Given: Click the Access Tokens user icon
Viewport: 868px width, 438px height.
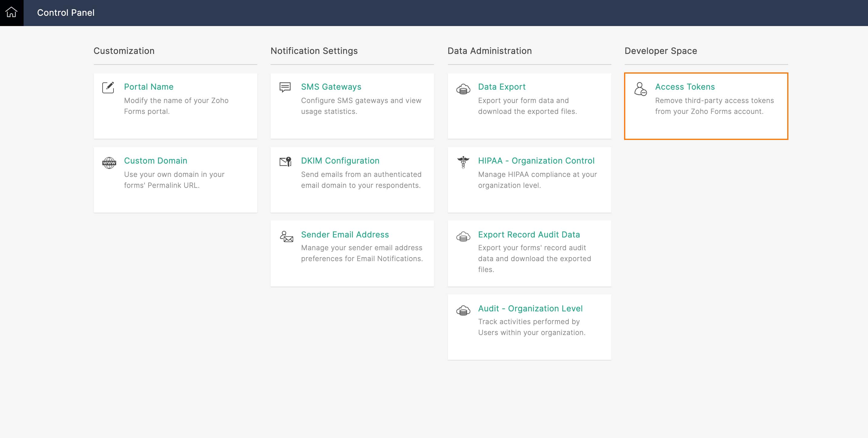Looking at the screenshot, I should coord(640,89).
